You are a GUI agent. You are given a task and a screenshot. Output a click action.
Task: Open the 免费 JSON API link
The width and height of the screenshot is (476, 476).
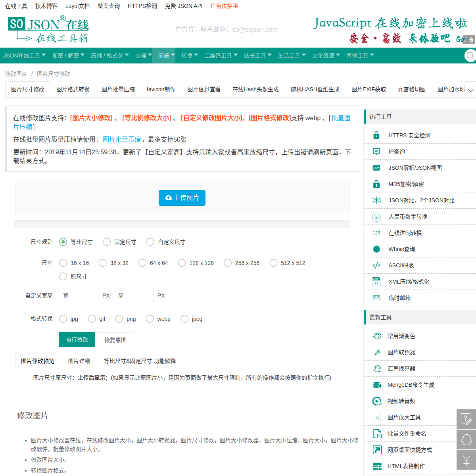tap(184, 6)
